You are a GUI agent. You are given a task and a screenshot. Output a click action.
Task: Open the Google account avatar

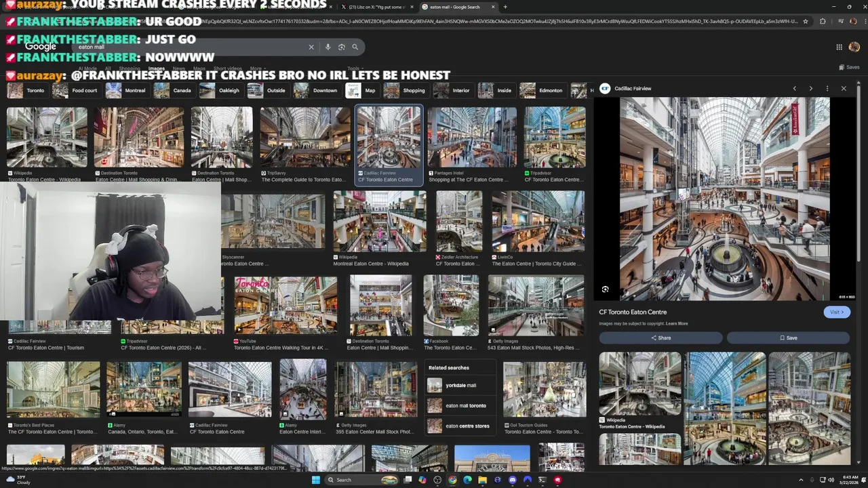pyautogui.click(x=854, y=47)
